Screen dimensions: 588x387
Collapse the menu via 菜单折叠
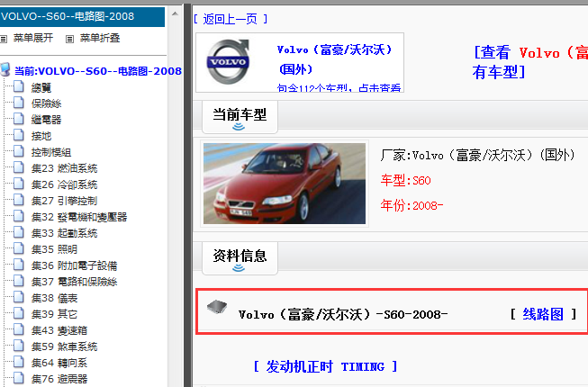100,38
